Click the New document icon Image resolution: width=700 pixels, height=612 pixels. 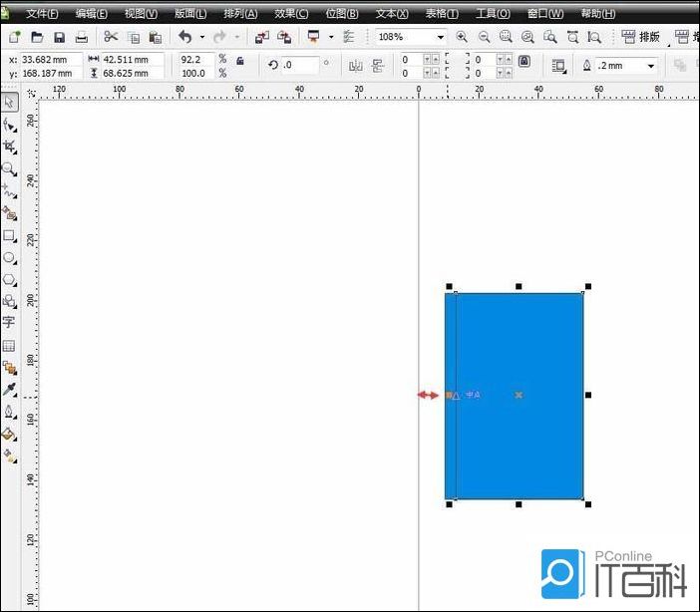(x=14, y=37)
